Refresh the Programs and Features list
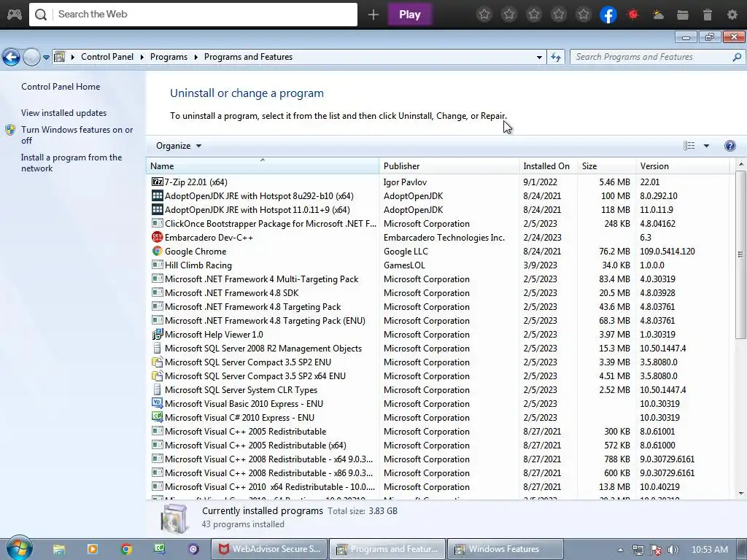This screenshot has height=560, width=747. click(555, 57)
